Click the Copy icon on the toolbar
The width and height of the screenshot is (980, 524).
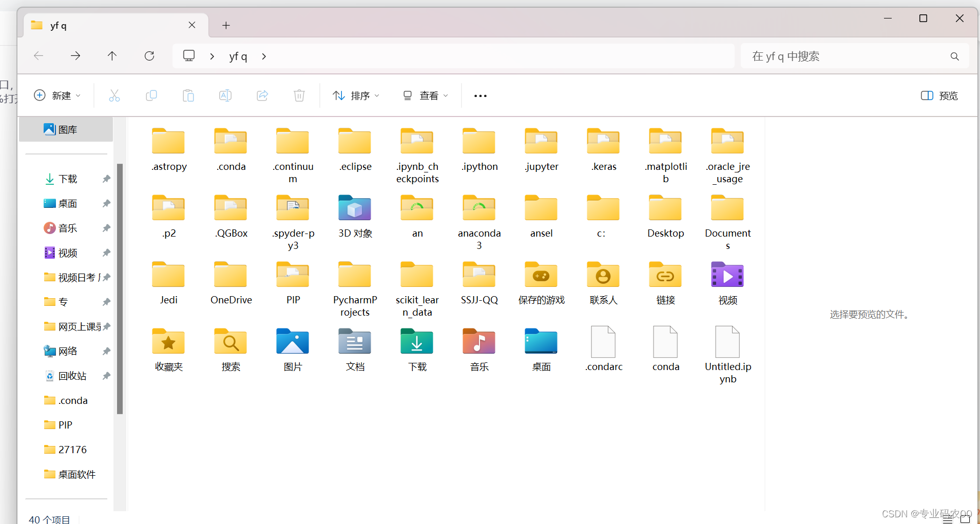point(151,95)
